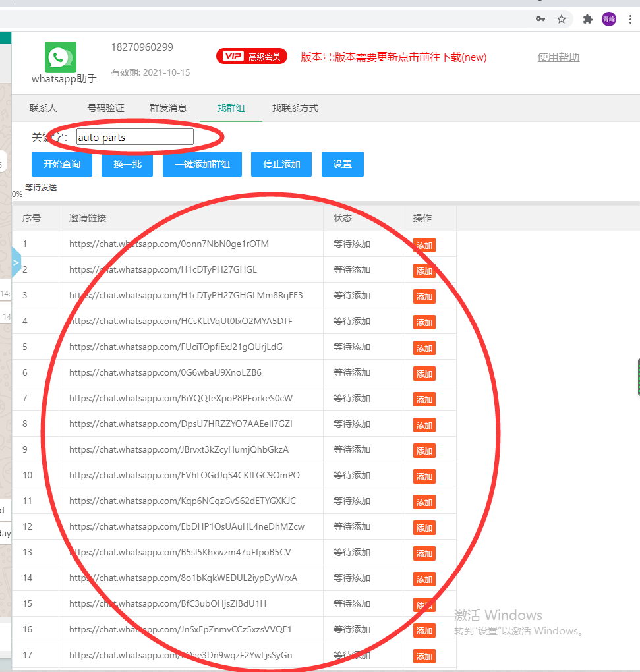Open the 设置 button

(343, 163)
